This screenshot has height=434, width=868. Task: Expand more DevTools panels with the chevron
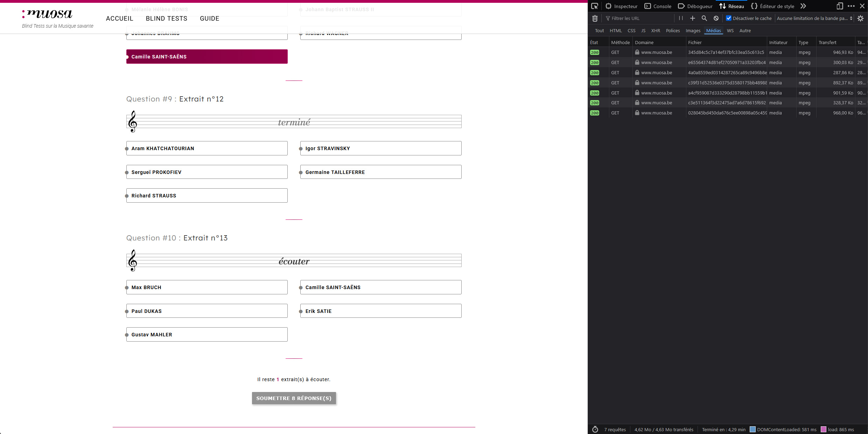tap(803, 6)
